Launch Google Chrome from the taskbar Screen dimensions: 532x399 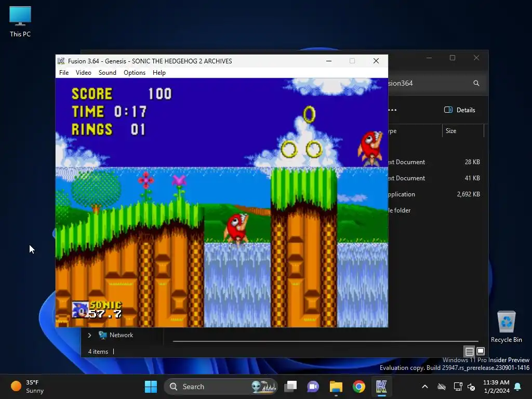(x=358, y=387)
